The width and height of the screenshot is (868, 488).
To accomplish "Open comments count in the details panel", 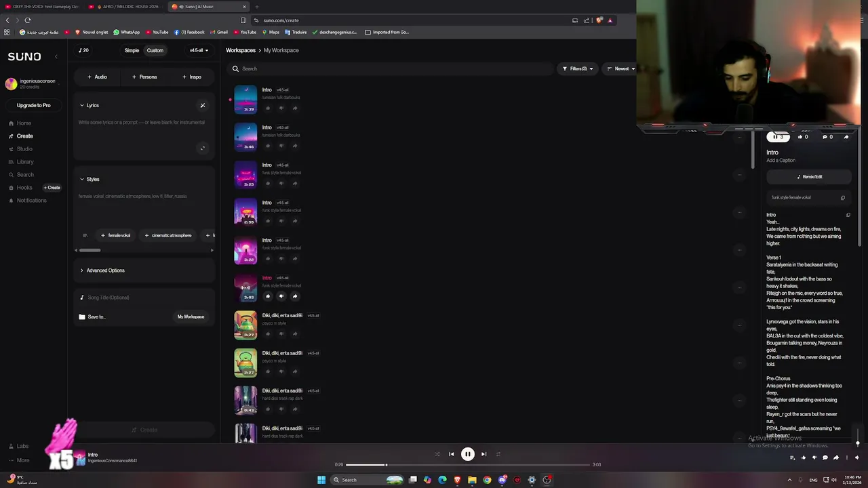I will click(x=827, y=137).
